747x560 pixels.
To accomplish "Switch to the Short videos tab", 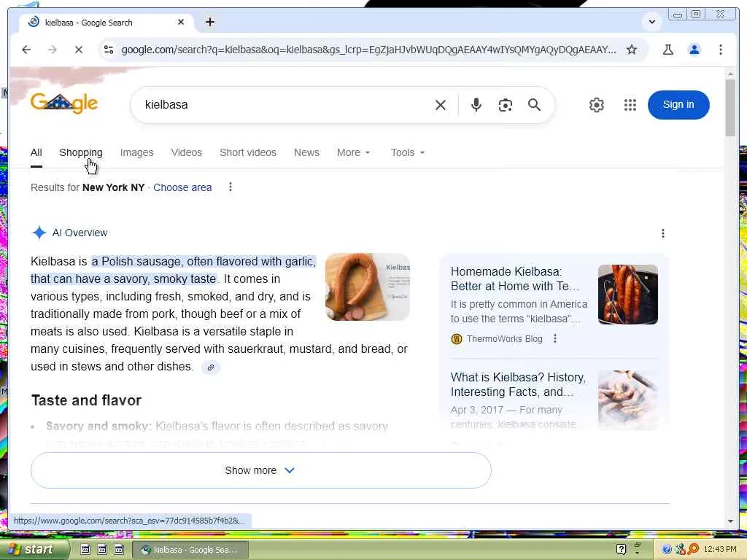I will (248, 153).
